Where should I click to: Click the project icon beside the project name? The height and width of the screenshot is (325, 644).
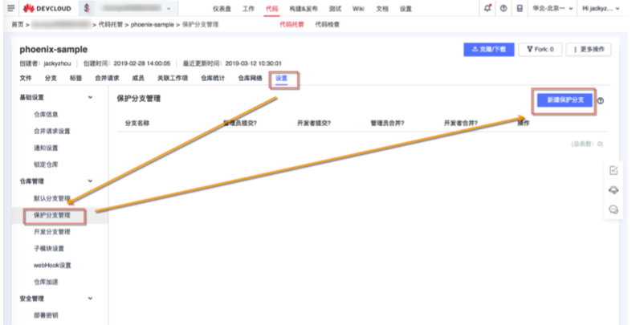coord(86,8)
